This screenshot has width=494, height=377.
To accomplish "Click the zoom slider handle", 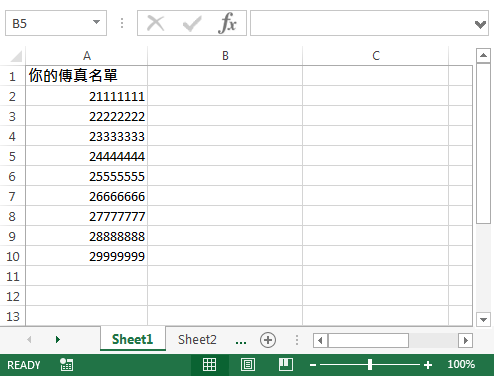I will [x=370, y=365].
